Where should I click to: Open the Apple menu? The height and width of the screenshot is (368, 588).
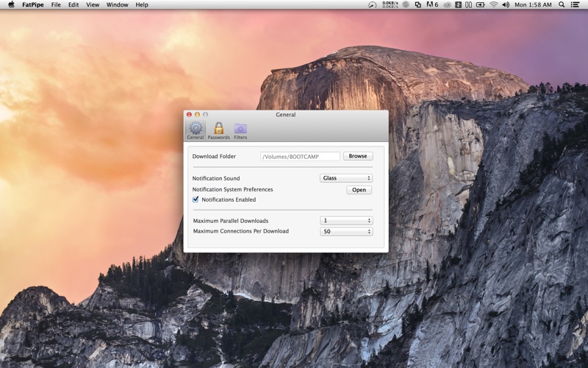click(11, 4)
